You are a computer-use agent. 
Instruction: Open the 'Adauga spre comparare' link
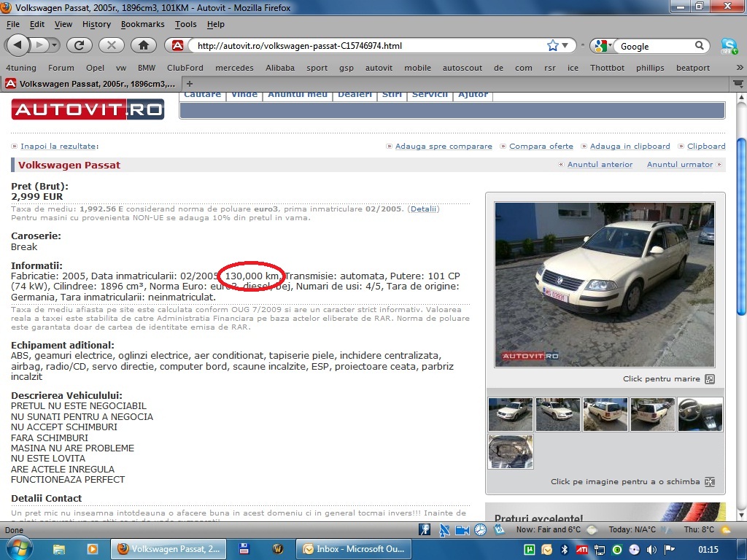[444, 147]
